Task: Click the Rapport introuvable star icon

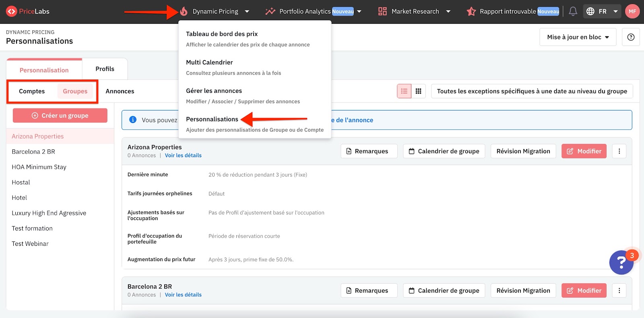Action: pos(471,11)
